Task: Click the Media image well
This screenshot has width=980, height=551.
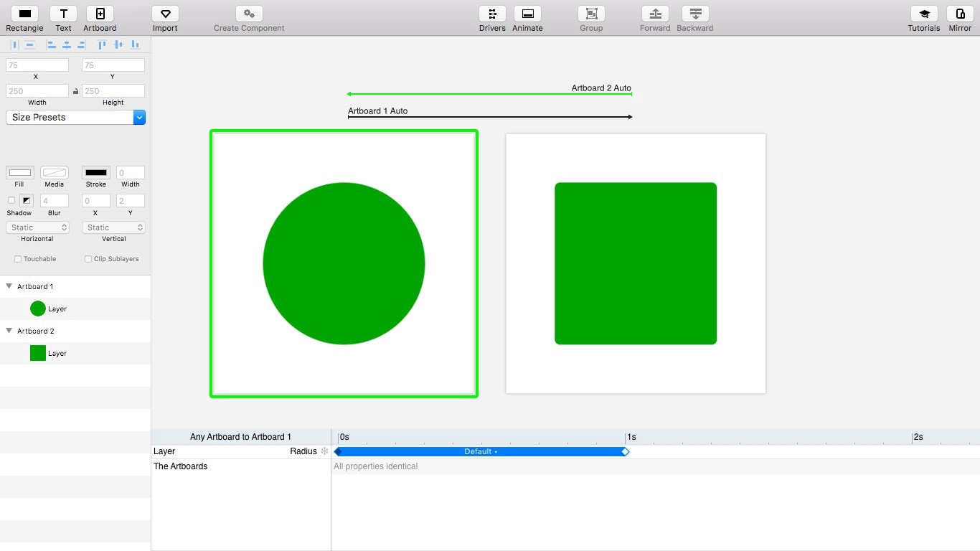Action: click(x=55, y=173)
